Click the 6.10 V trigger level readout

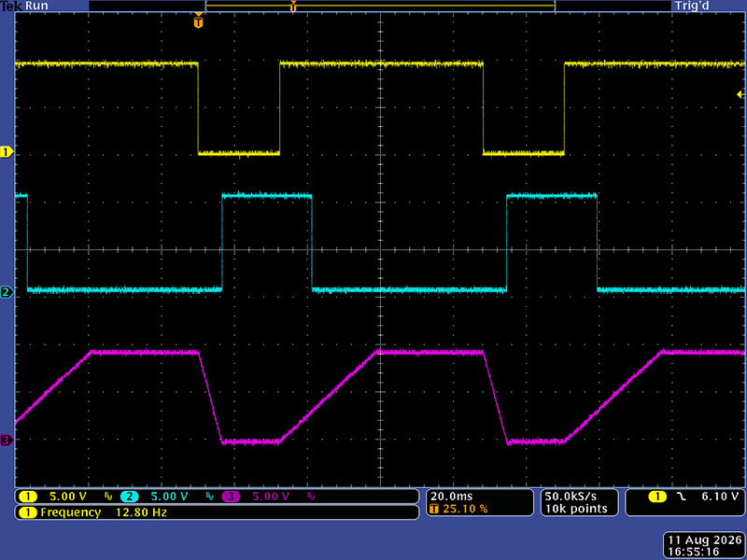(x=720, y=497)
